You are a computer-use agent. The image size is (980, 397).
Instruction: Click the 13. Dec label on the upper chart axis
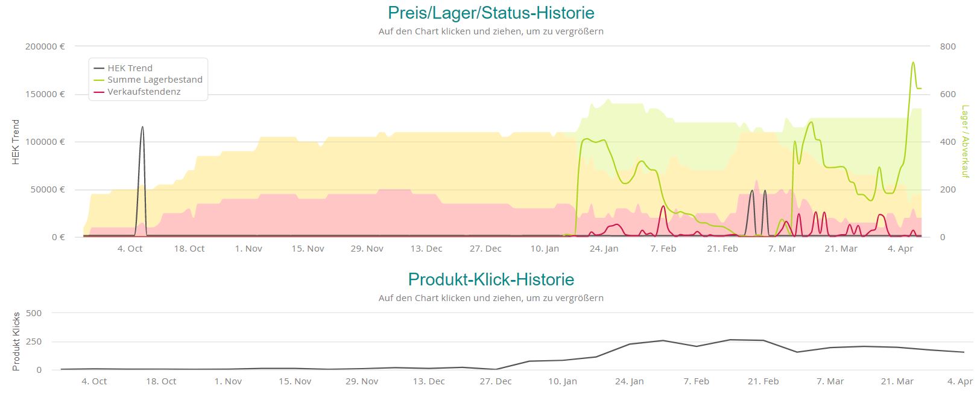coord(426,249)
